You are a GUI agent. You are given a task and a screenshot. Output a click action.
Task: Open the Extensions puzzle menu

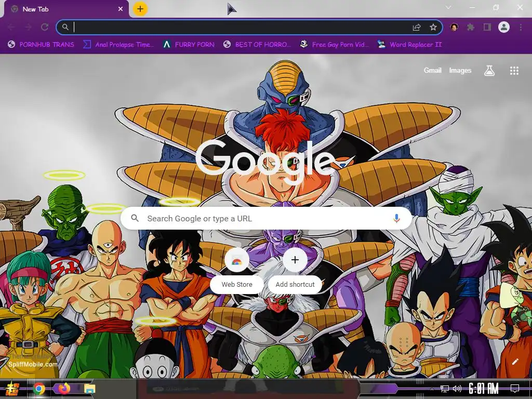pos(471,27)
